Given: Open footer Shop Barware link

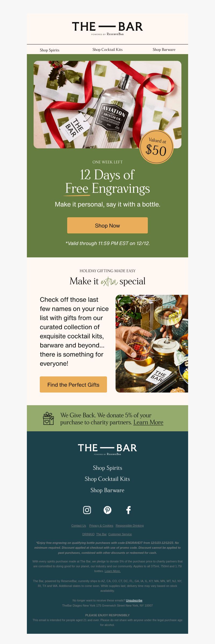Looking at the screenshot, I should point(107,490).
